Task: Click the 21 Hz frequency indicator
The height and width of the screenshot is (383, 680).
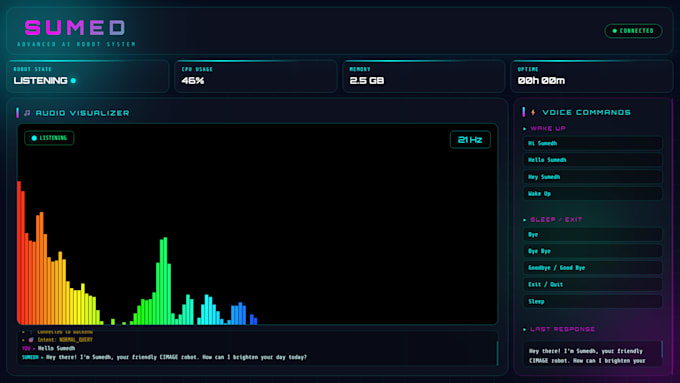Action: [x=470, y=140]
